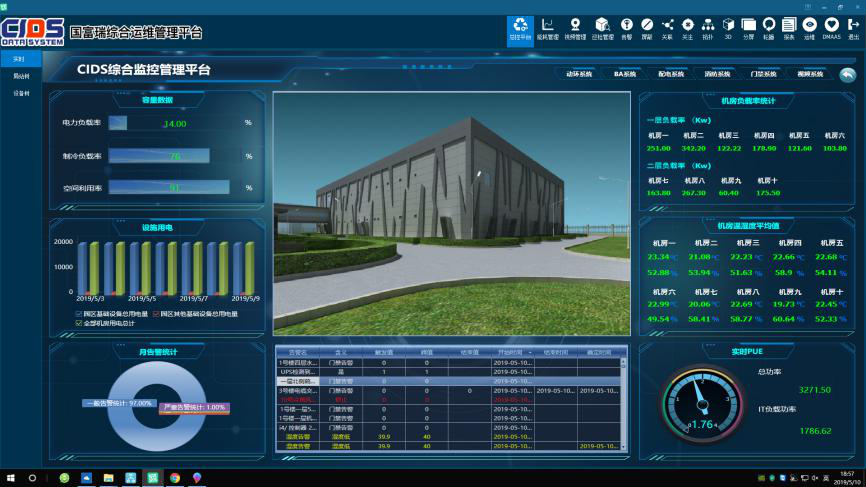Click the 3D building view
The width and height of the screenshot is (866, 487).
click(x=451, y=214)
